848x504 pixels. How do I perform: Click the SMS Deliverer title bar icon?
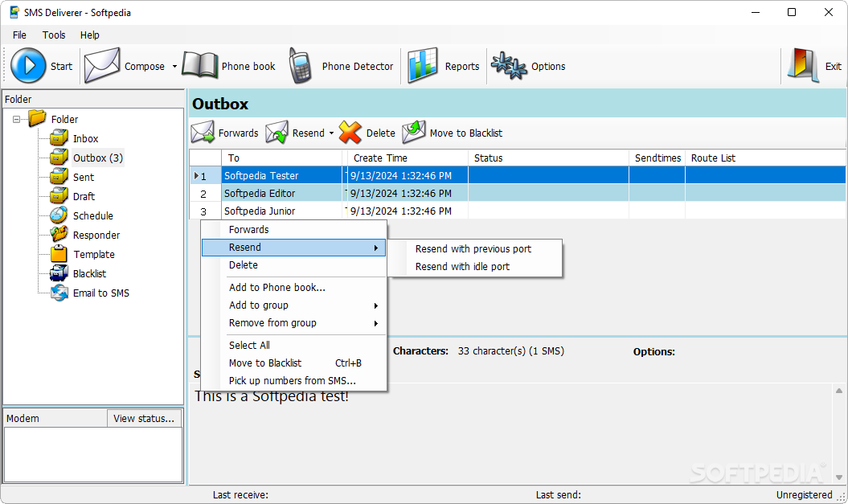(x=14, y=12)
